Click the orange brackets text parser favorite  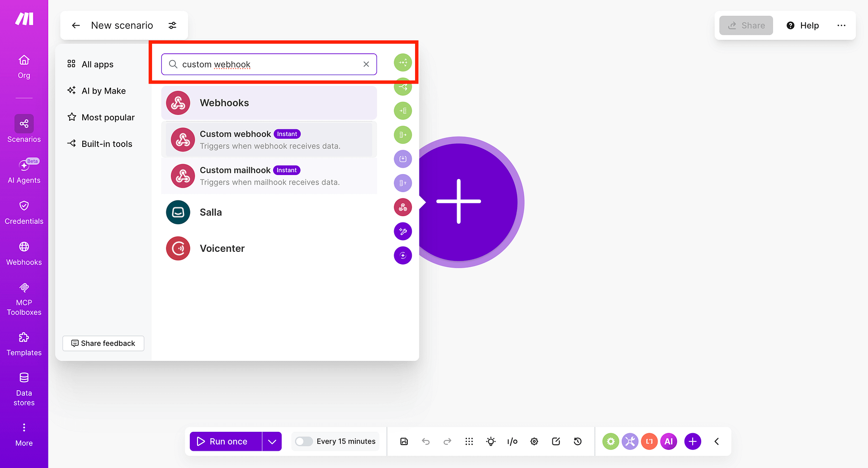[x=649, y=441]
